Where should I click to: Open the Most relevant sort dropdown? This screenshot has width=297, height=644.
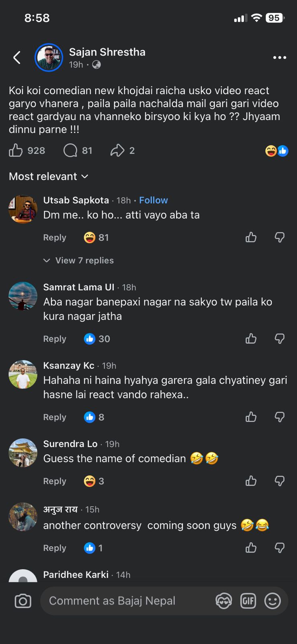click(49, 176)
